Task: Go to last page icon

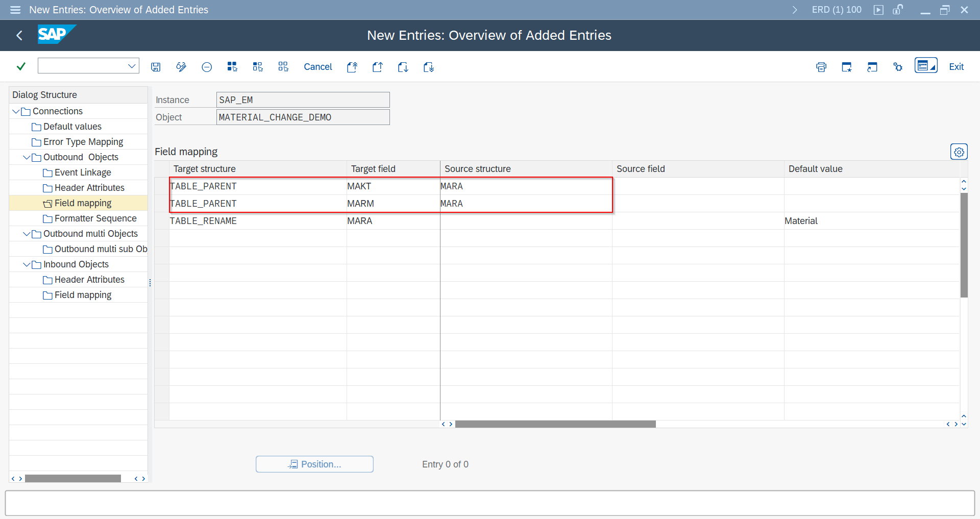Action: coord(429,67)
